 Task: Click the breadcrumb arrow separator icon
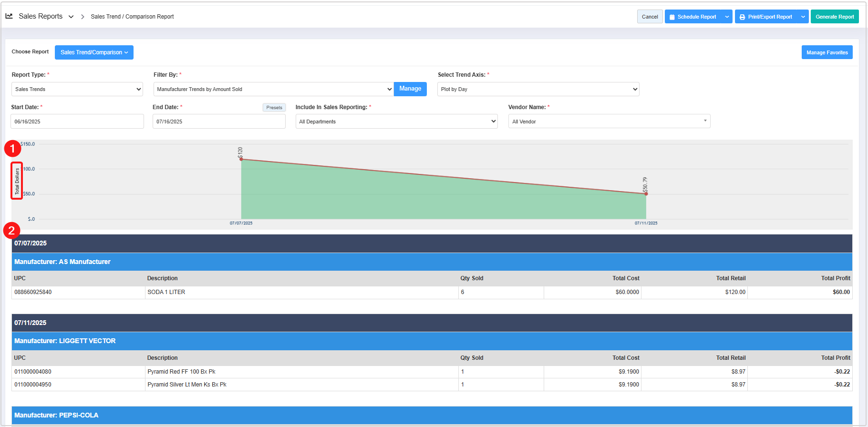[x=83, y=17]
